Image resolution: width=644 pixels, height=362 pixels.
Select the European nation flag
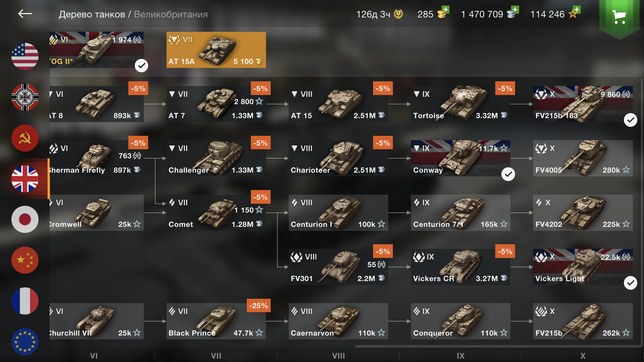click(25, 342)
